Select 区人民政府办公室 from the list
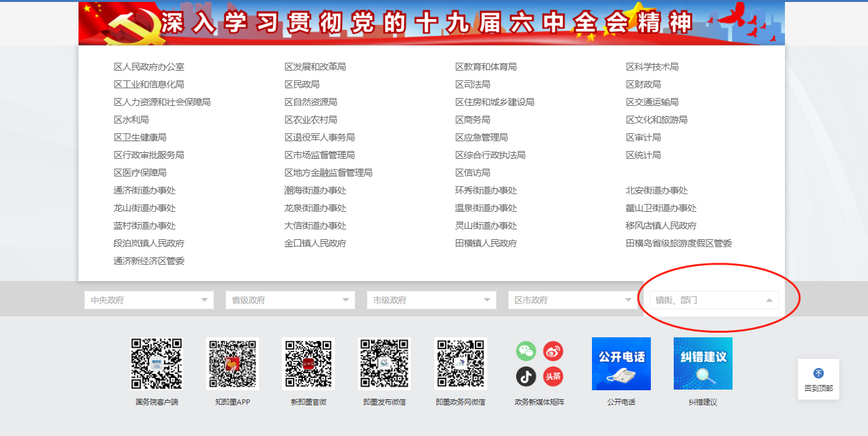This screenshot has height=436, width=868. (x=148, y=67)
